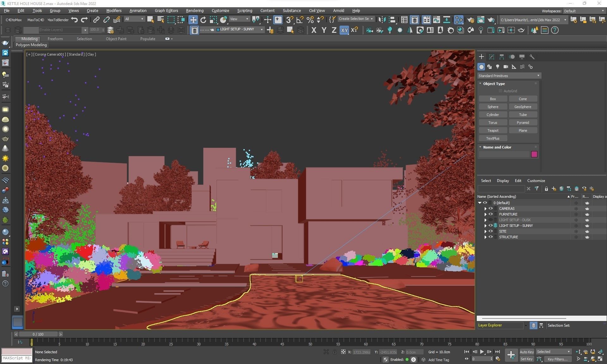Create a Teapot primitive
Image resolution: width=607 pixels, height=364 pixels.
pyautogui.click(x=493, y=130)
